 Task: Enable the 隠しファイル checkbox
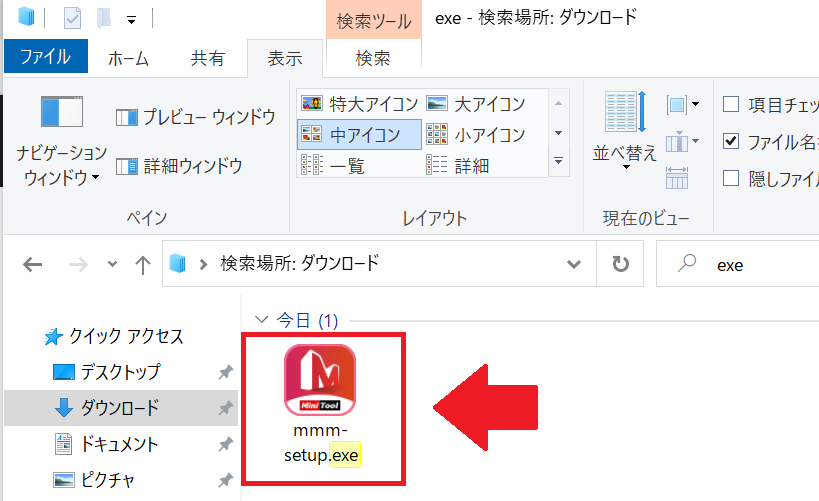731,178
